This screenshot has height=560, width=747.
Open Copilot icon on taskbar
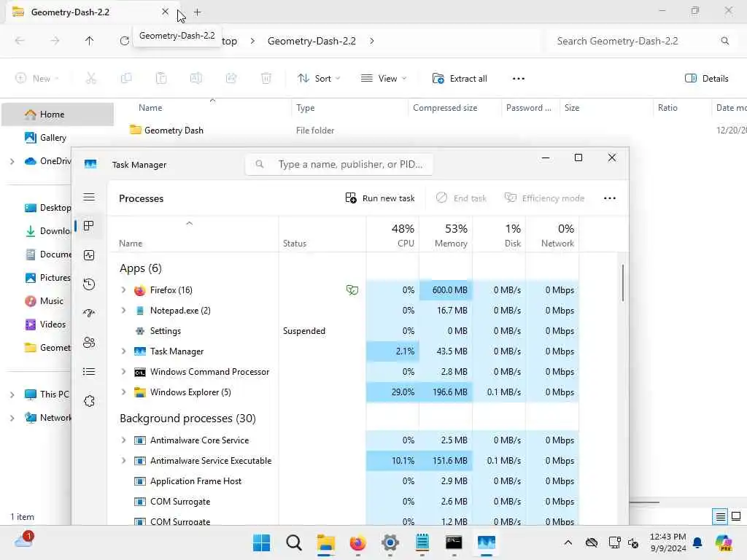724,542
